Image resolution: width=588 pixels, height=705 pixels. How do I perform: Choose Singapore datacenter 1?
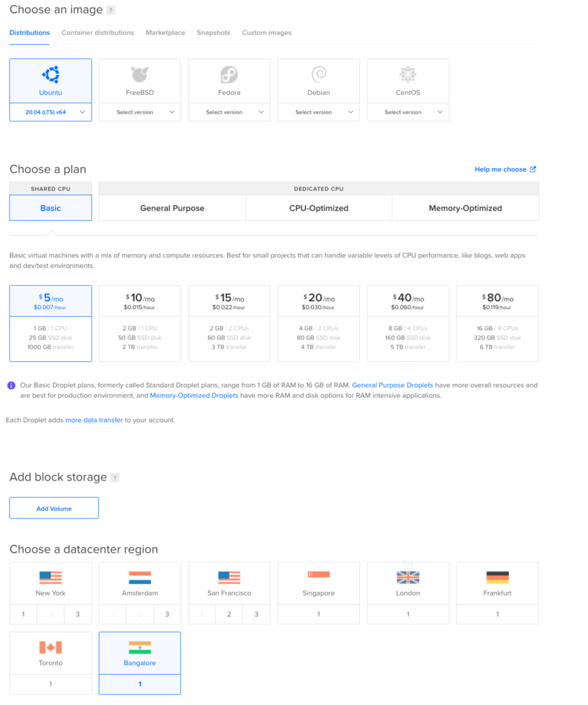319,614
